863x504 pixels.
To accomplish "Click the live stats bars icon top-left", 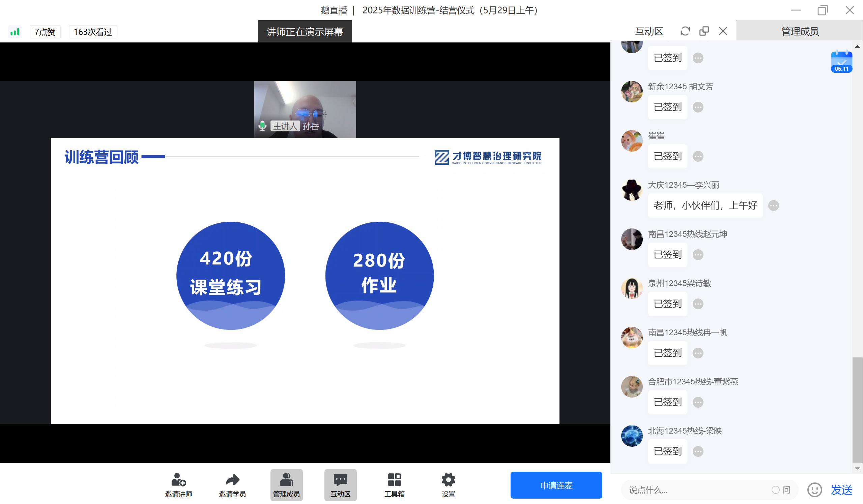I will [x=15, y=31].
